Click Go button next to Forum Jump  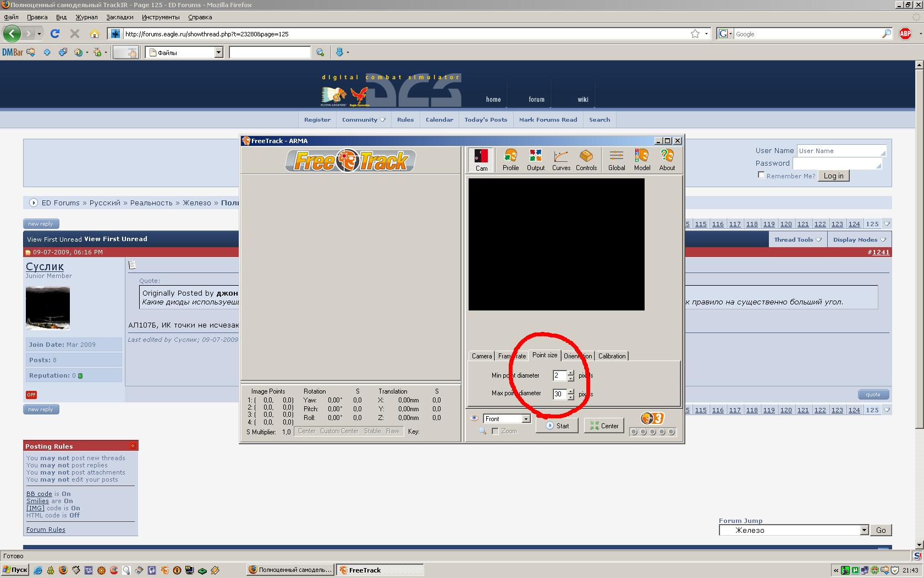[881, 530]
